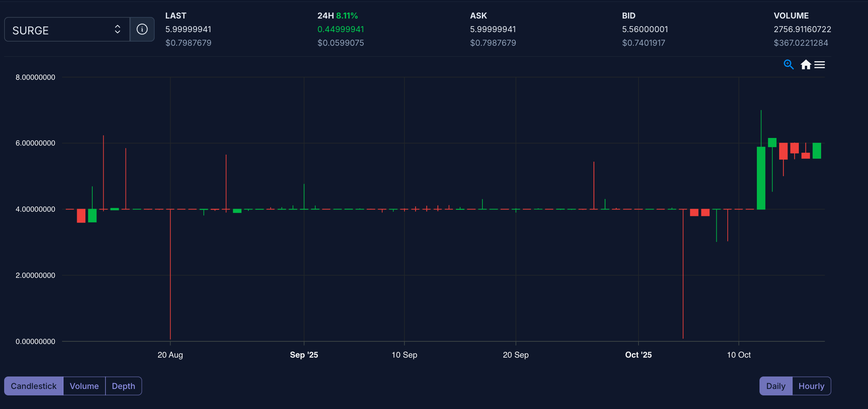Click the LAST price value 5.99999941
This screenshot has height=409, width=868.
pyautogui.click(x=188, y=29)
